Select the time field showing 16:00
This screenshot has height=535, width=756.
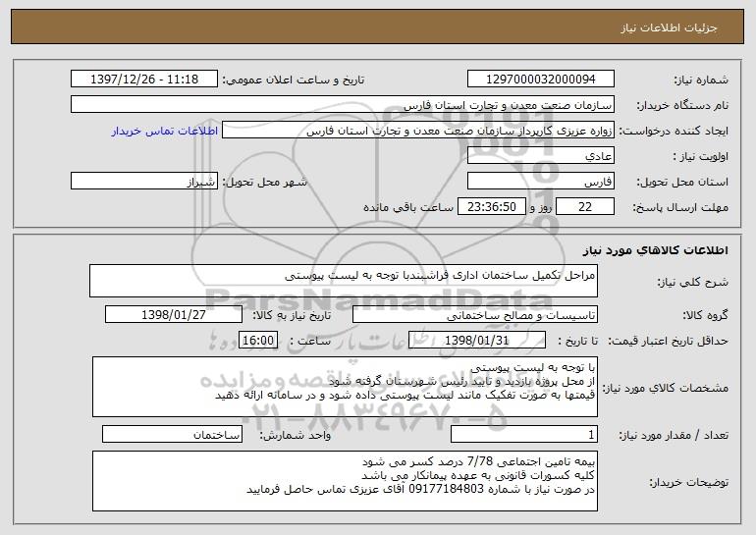point(258,341)
